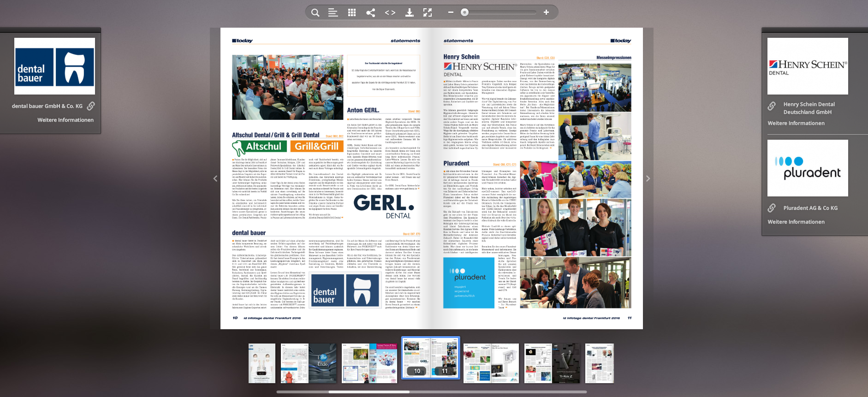Select the first cover page thumbnail
This screenshot has height=397, width=868.
click(262, 363)
